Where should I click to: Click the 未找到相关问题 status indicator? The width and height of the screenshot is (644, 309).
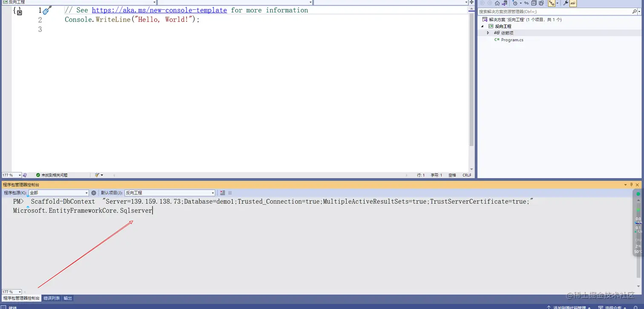tap(52, 175)
